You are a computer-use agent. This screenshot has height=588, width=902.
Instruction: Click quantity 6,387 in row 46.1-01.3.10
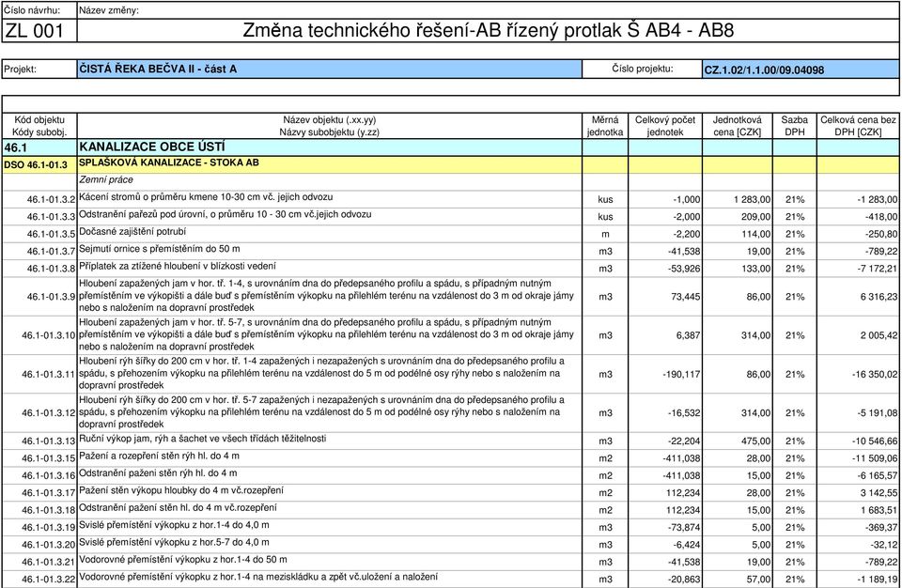688,335
